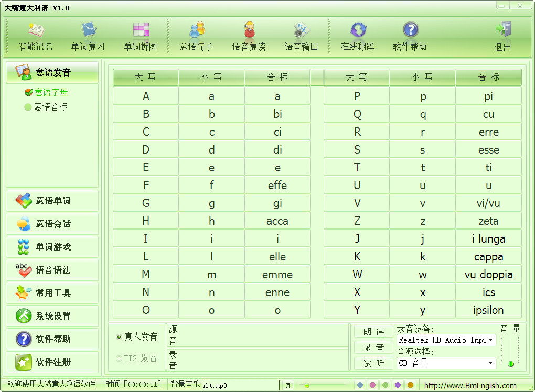Click the 退出 exit icon
535x392 pixels.
tap(502, 36)
